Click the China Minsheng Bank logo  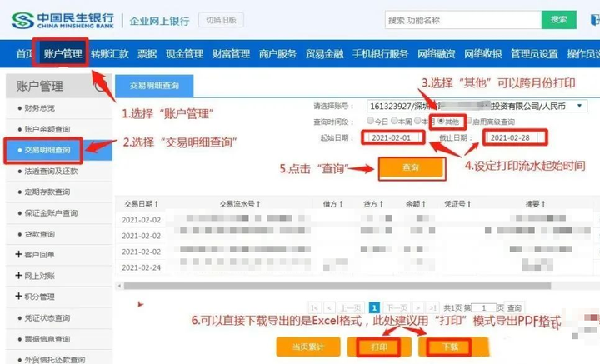(62, 20)
